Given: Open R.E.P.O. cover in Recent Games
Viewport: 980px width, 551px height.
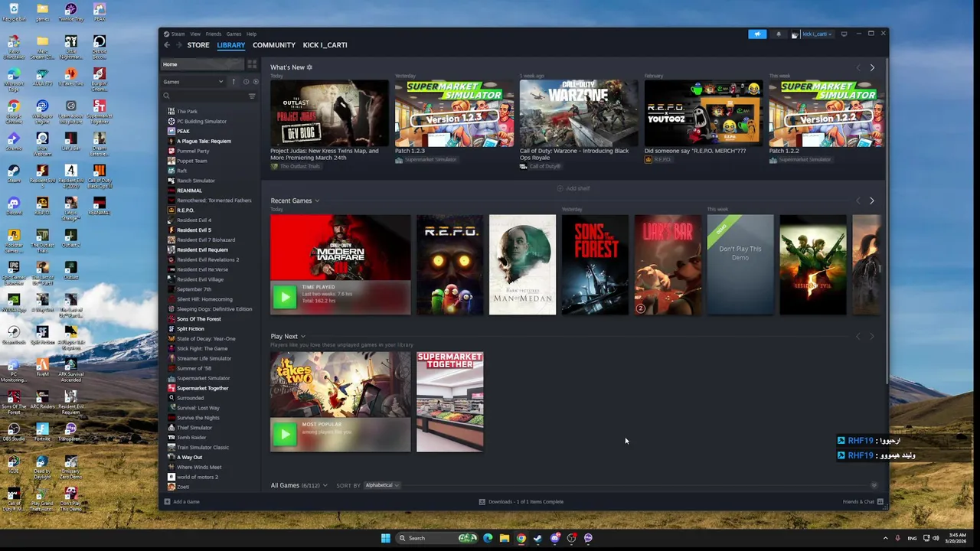Looking at the screenshot, I should point(449,265).
